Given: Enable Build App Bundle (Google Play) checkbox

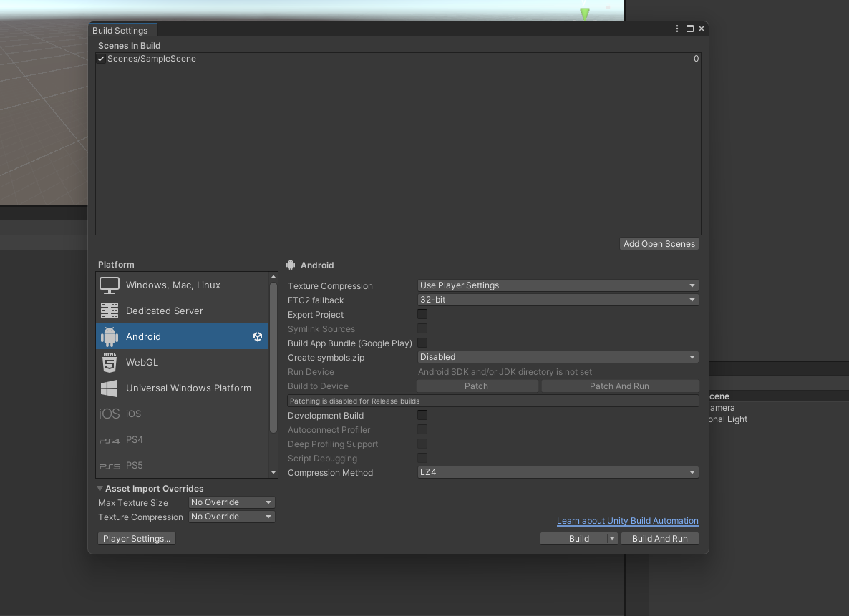Looking at the screenshot, I should [422, 343].
